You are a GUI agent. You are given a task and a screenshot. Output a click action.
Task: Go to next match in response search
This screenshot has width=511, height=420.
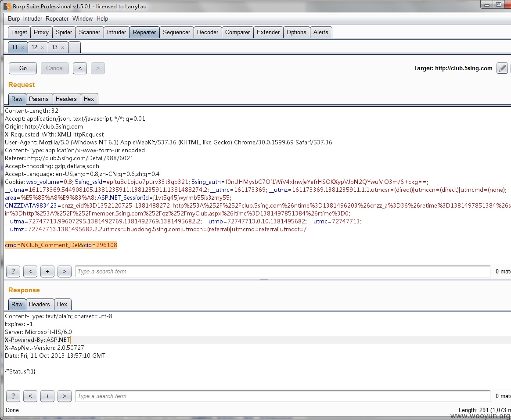[65, 396]
